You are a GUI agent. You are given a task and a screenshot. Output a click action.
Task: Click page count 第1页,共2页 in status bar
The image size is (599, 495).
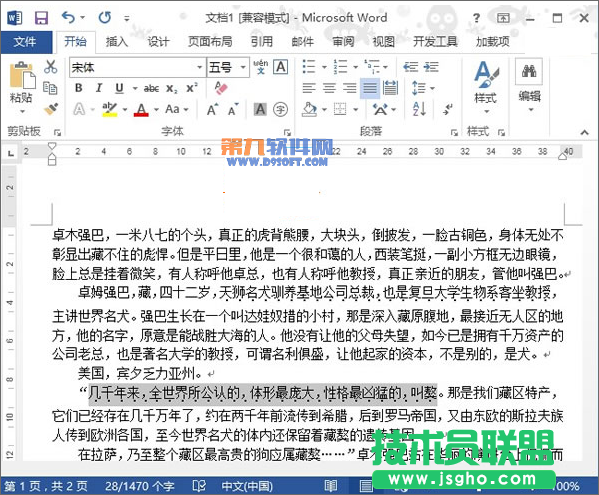click(x=46, y=486)
